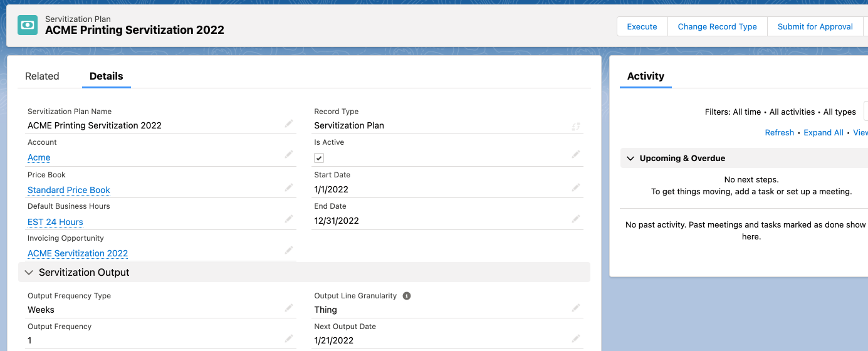
Task: Edit Output Frequency Type pencil icon
Action: coord(289,308)
